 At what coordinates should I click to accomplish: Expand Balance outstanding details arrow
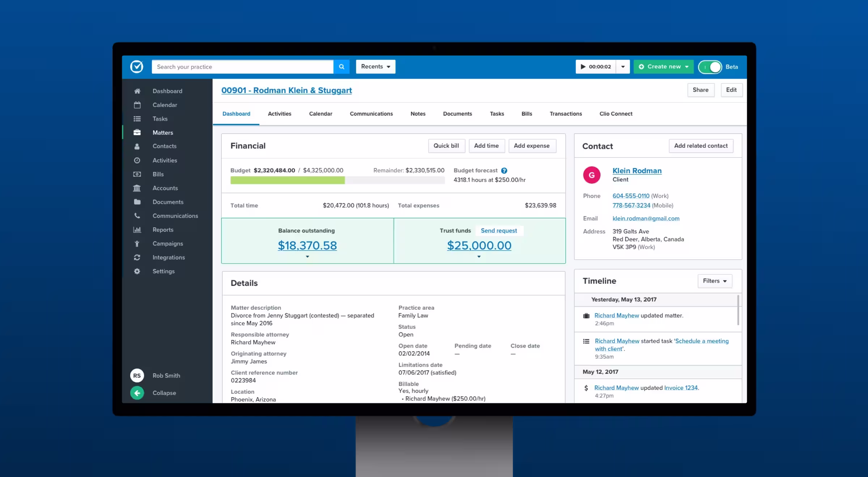pos(307,257)
